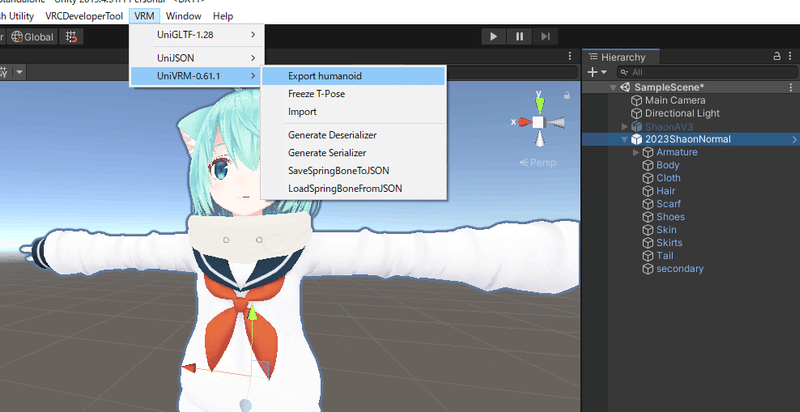Toggle the grid snapping icon

point(71,37)
